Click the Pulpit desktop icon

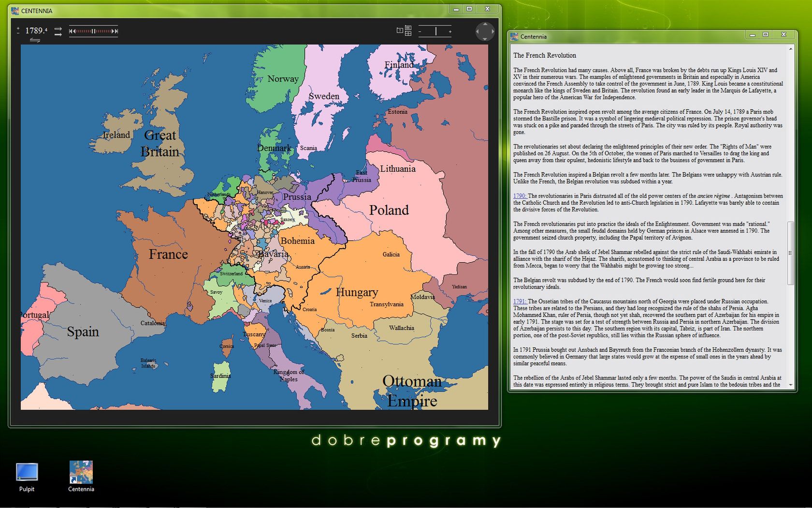[x=27, y=478]
